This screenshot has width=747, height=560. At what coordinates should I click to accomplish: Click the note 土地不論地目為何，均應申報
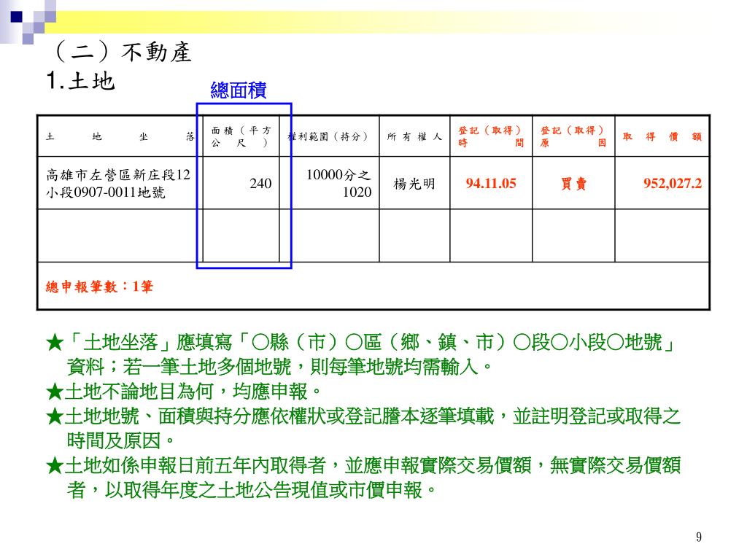pos(184,392)
